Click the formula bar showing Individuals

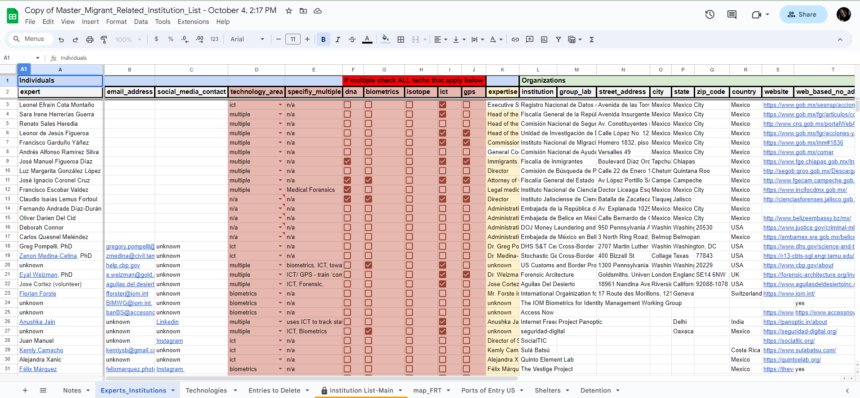coord(458,58)
